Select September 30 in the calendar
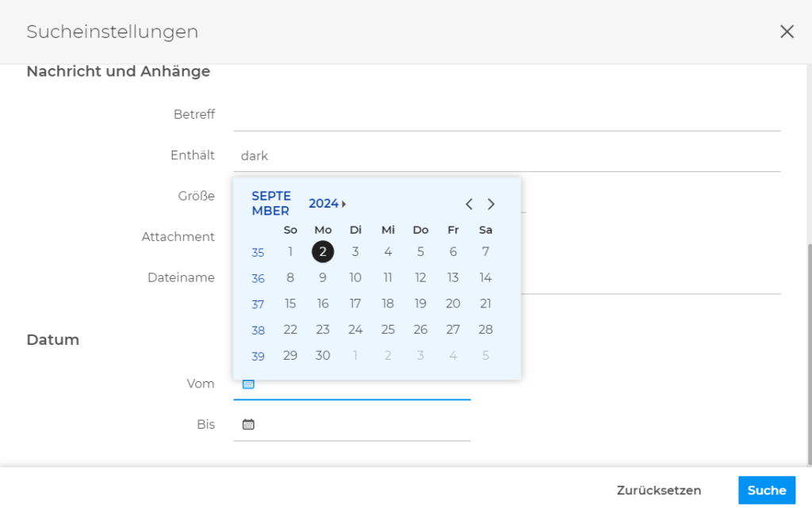Image resolution: width=812 pixels, height=508 pixels. point(323,356)
